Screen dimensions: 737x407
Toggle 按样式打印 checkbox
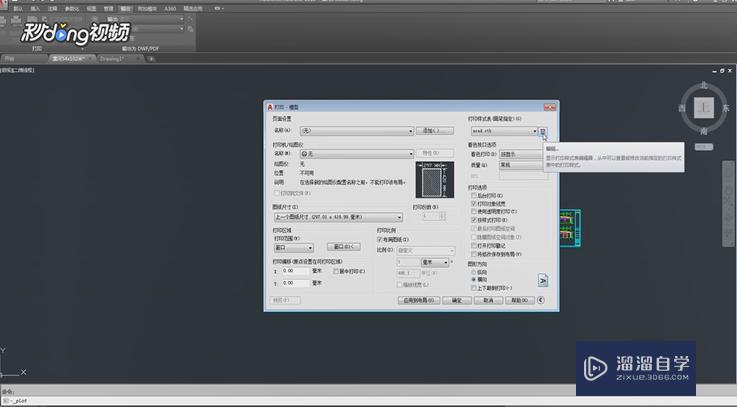coord(474,219)
